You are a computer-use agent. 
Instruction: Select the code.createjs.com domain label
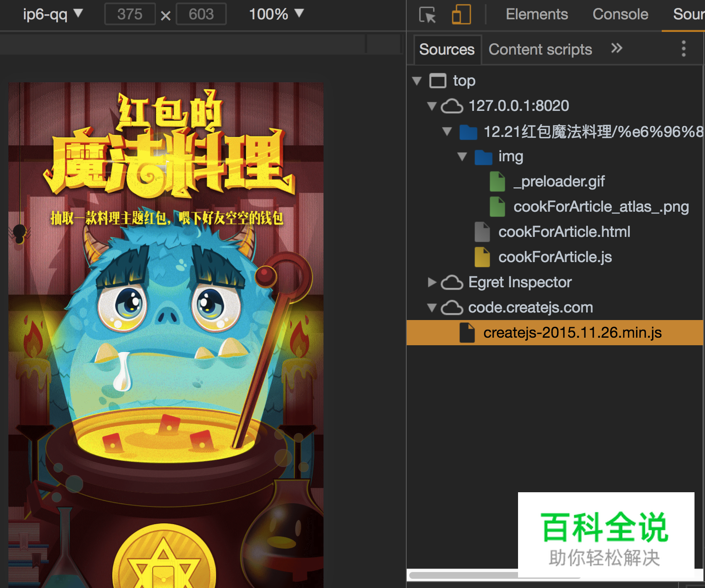[531, 307]
